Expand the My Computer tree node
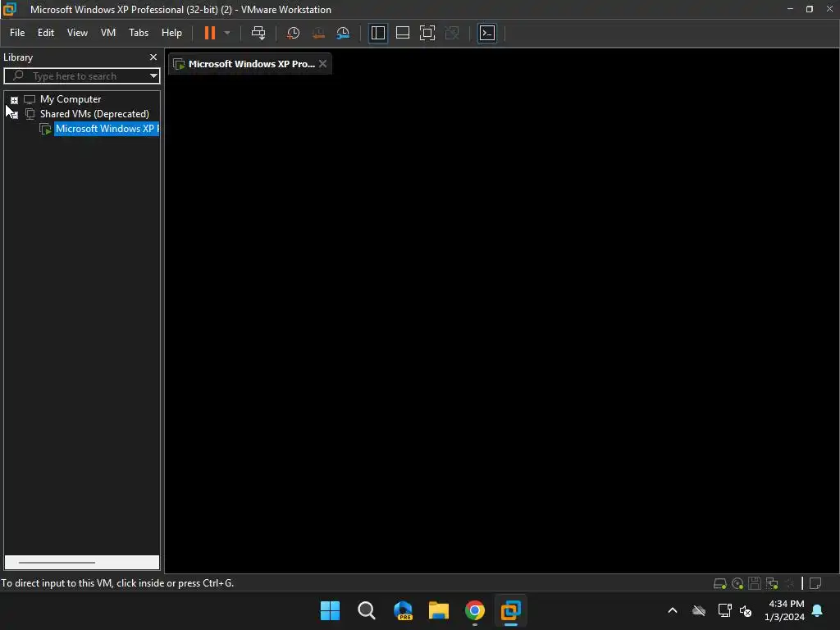Screen dimensions: 840x630 [15, 99]
